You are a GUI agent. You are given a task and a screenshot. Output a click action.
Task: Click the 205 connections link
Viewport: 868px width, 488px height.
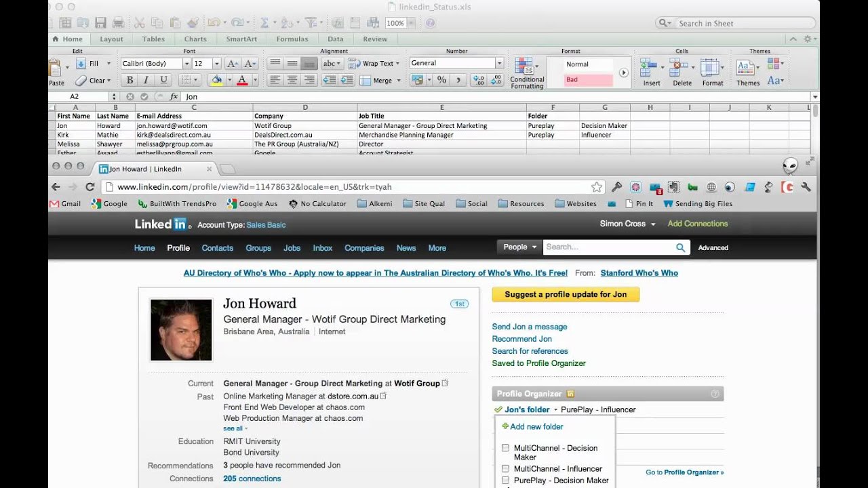252,479
